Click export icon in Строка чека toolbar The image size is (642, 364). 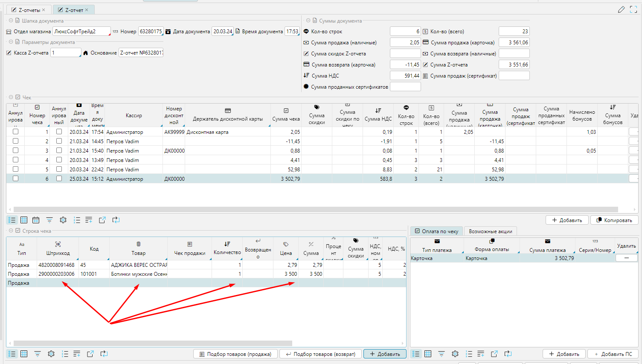pos(90,354)
